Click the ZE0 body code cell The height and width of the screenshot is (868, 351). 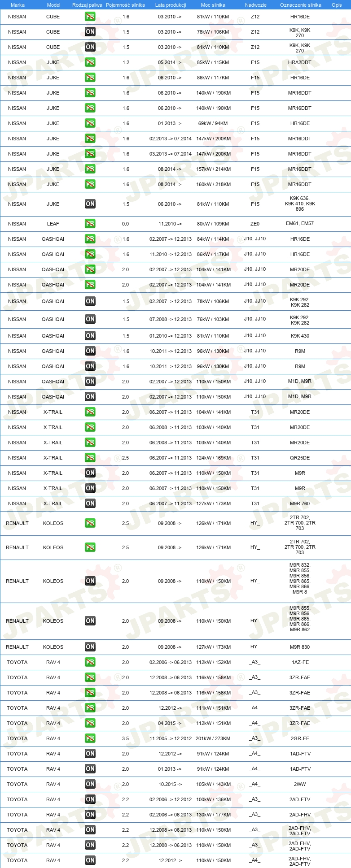coord(255,224)
